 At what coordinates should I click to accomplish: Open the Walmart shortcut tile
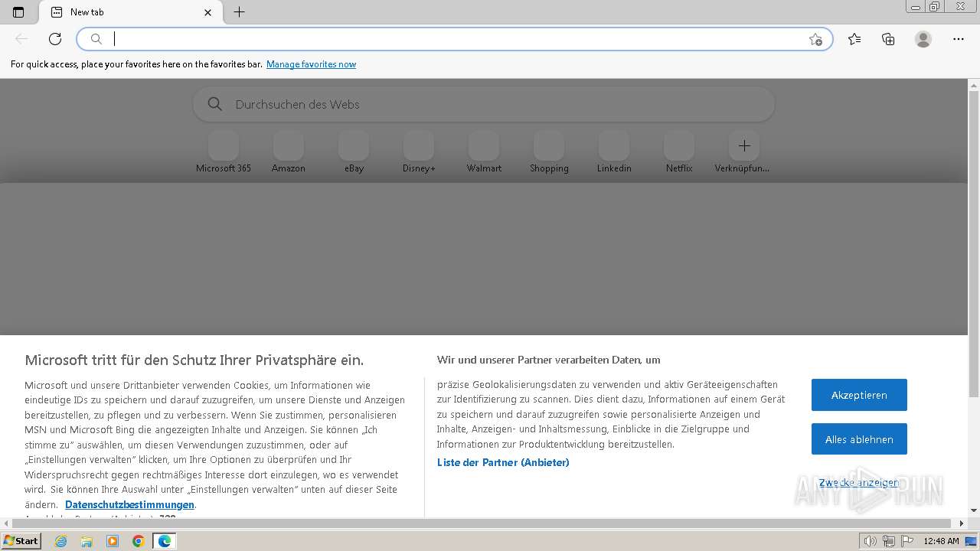tap(484, 152)
